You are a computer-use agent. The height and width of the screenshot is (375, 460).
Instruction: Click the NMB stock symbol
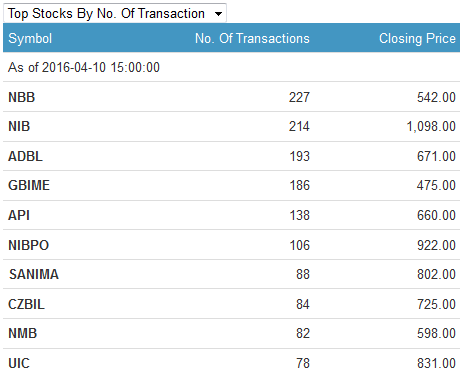23,333
